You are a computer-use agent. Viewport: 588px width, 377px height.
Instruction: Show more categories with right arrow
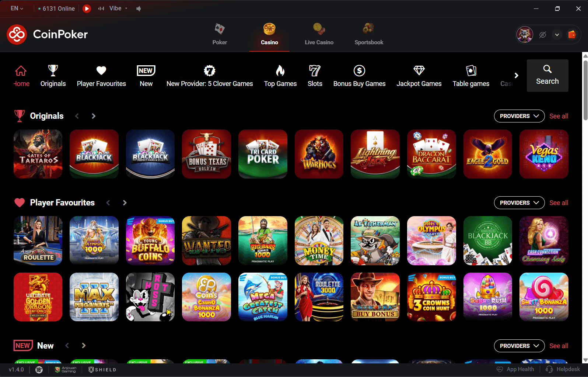point(517,75)
